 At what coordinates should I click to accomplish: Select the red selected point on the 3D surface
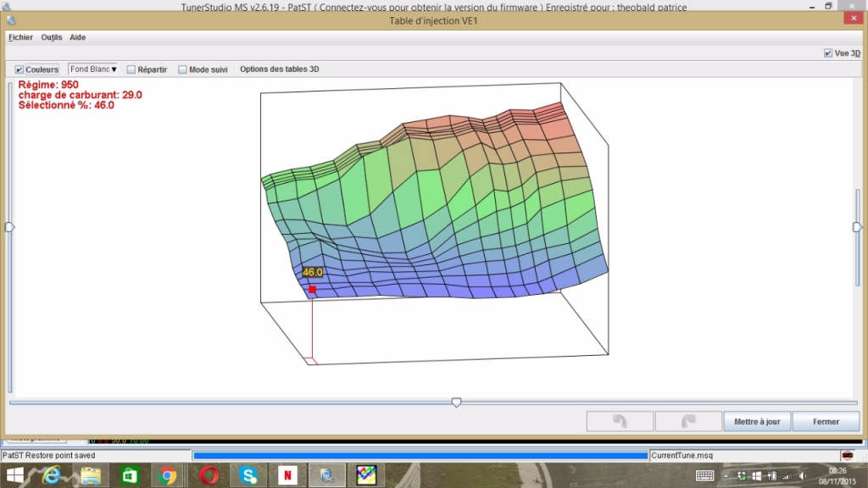pos(312,290)
